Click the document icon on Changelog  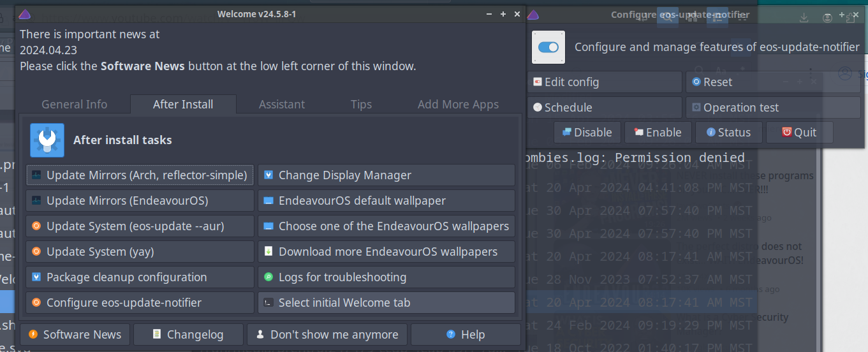click(156, 334)
